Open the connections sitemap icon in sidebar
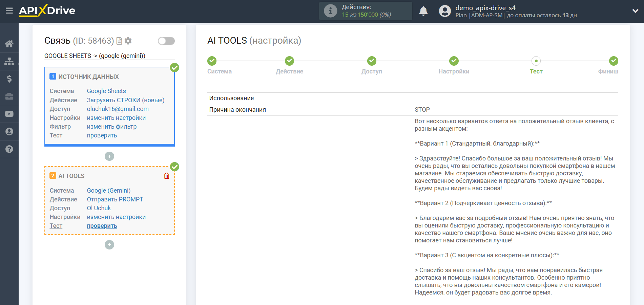Image resolution: width=644 pixels, height=305 pixels. [x=9, y=61]
